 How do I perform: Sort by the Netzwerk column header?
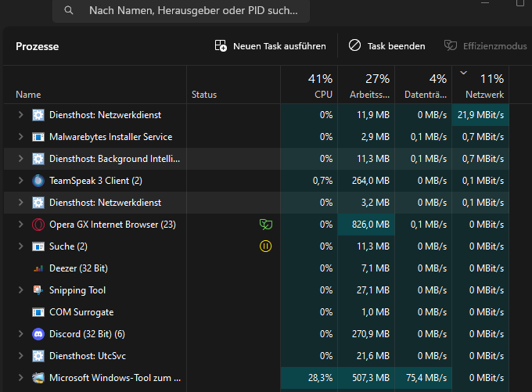point(480,85)
